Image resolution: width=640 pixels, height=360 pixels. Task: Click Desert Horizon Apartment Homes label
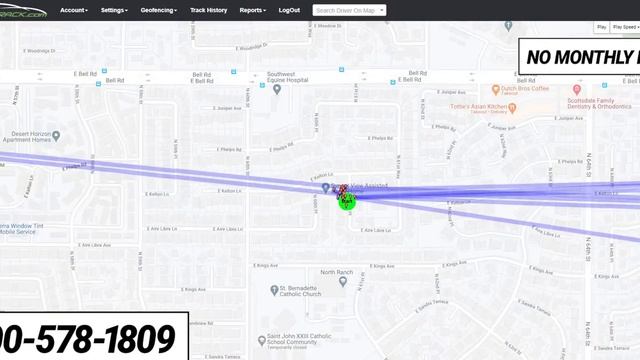point(27,137)
